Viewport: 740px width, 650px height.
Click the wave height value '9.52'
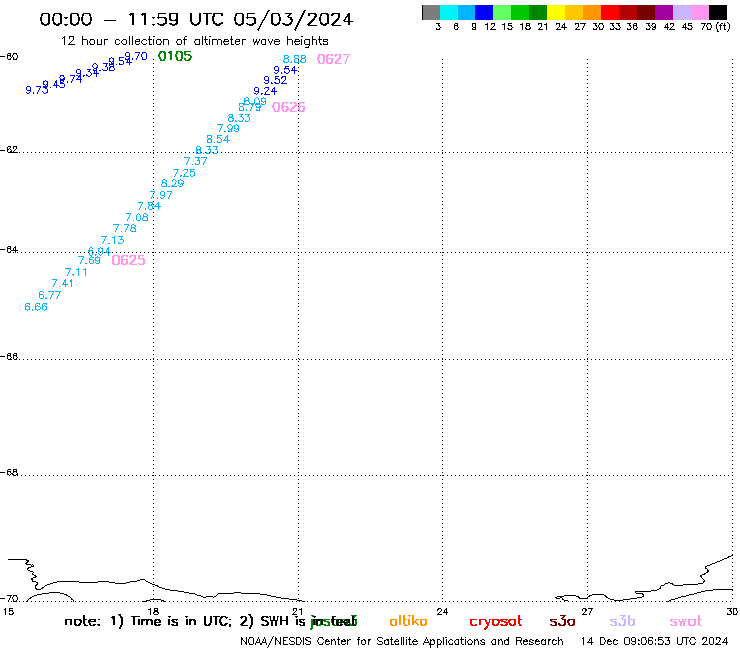click(x=275, y=80)
